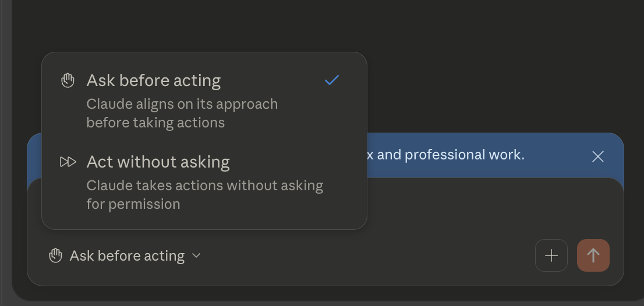This screenshot has width=644, height=306.
Task: Dismiss the blue banner with the X icon
Action: point(597,156)
